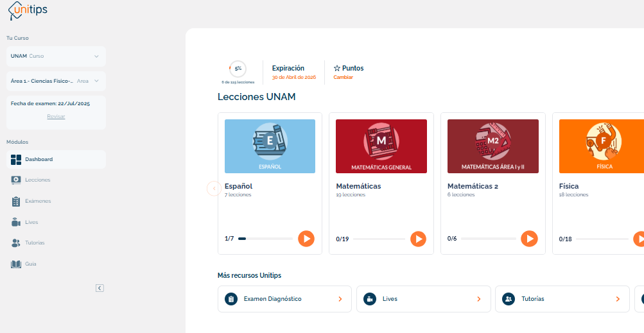Open the Guía module

click(57, 264)
